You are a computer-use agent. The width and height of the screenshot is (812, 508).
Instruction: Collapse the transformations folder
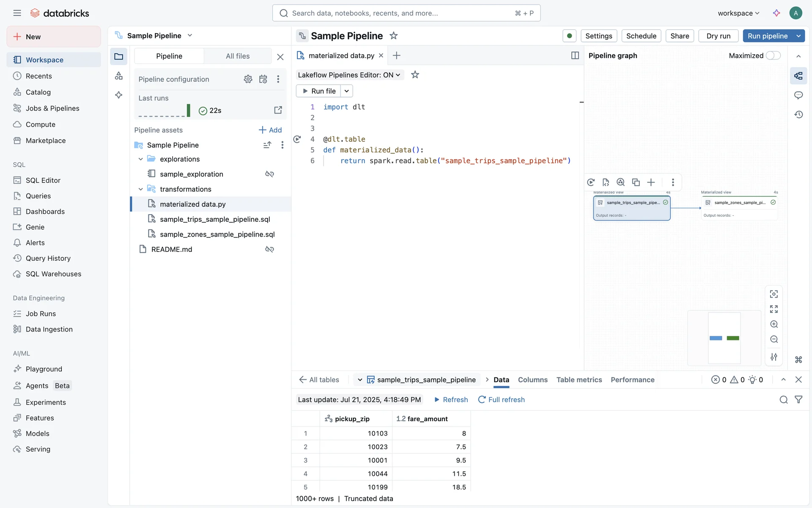141,189
